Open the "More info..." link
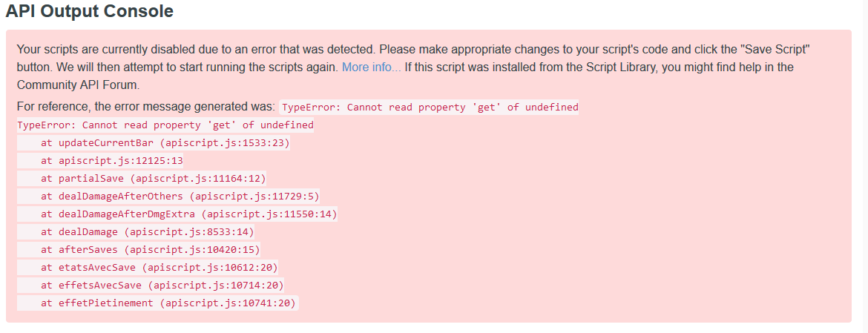Viewport: 868px width, 333px height. tap(371, 67)
